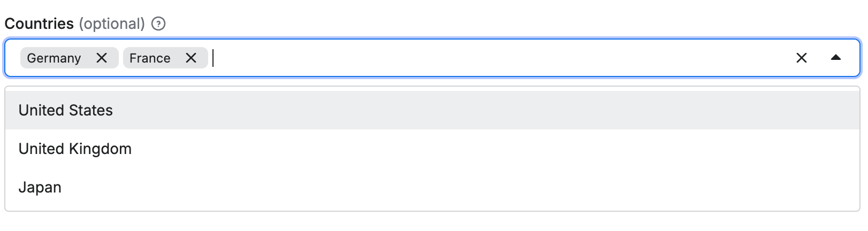The height and width of the screenshot is (231, 868).
Task: Toggle the up-arrow caret of the combo box
Action: pos(835,58)
